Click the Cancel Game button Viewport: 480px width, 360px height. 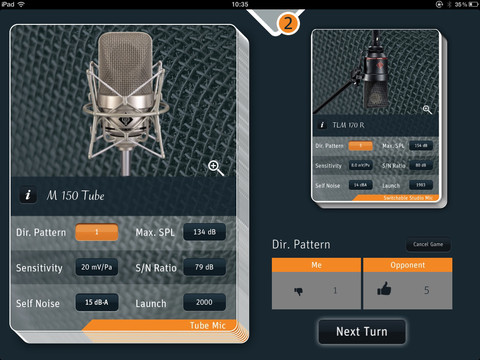point(428,244)
